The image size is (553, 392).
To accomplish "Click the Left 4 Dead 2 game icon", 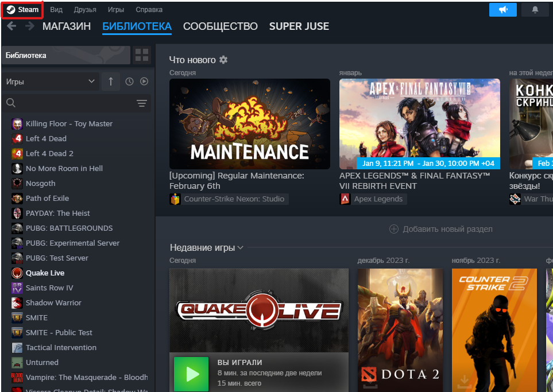I will [17, 153].
